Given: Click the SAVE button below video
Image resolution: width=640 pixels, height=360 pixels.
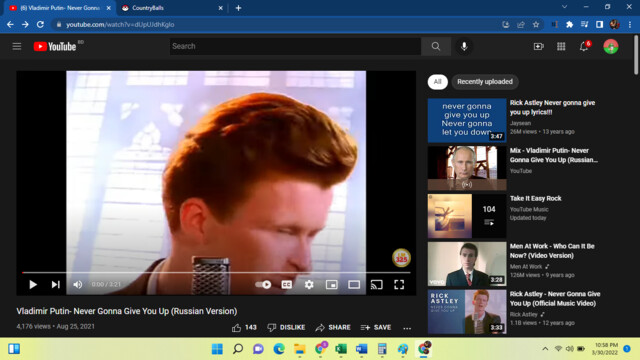Looking at the screenshot, I should pyautogui.click(x=376, y=327).
